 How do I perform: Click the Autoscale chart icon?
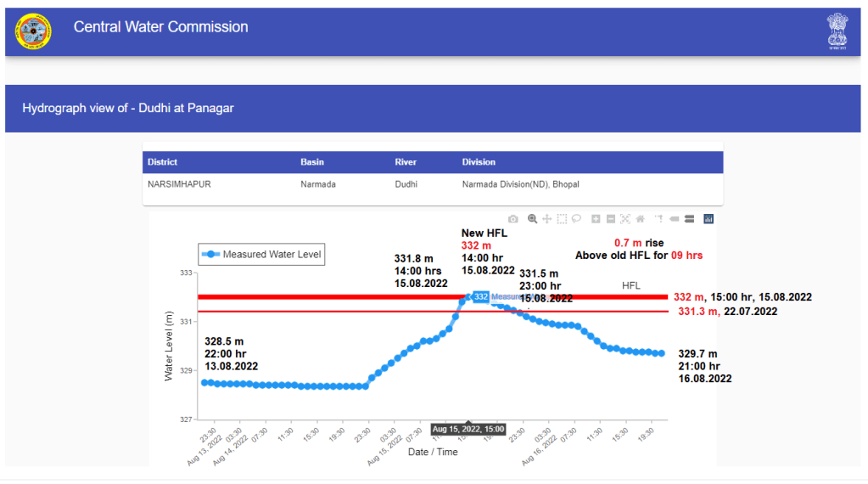tap(625, 219)
